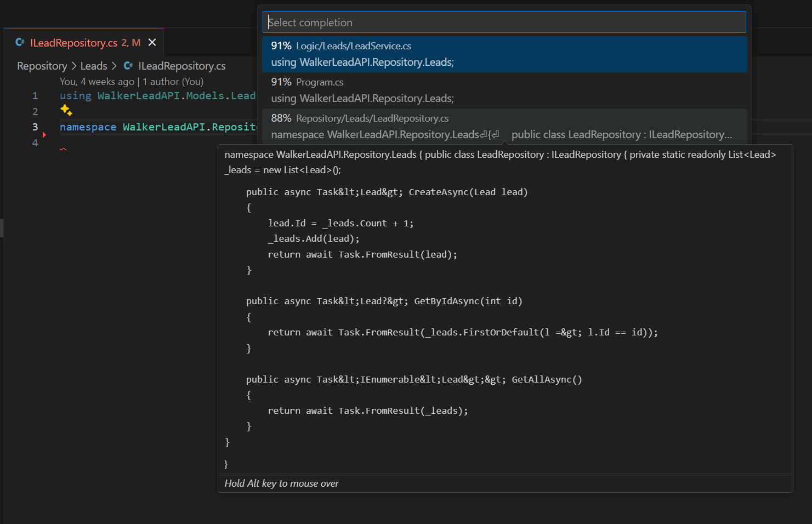Click the 'using' keyword on line 1
Viewport: 812px width, 524px height.
(x=76, y=96)
